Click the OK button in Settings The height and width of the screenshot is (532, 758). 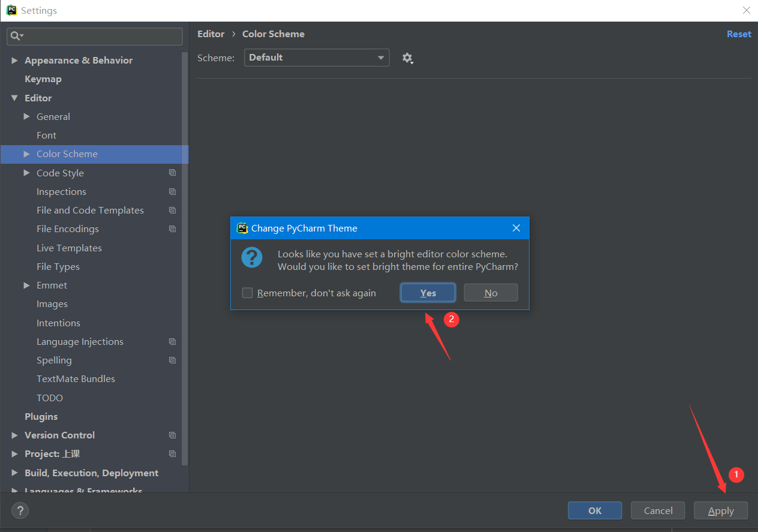(595, 510)
